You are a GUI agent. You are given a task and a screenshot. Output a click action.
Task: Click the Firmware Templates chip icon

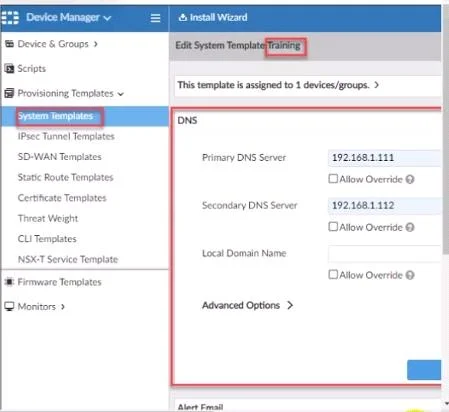pos(9,282)
